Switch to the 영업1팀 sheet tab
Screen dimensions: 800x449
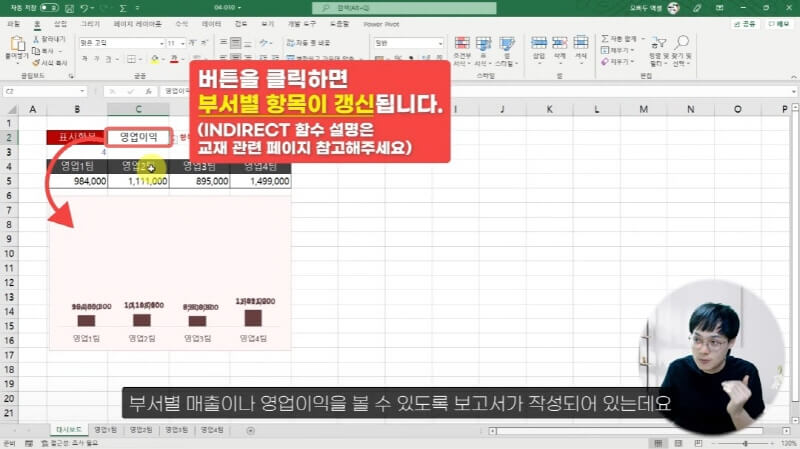click(x=106, y=430)
